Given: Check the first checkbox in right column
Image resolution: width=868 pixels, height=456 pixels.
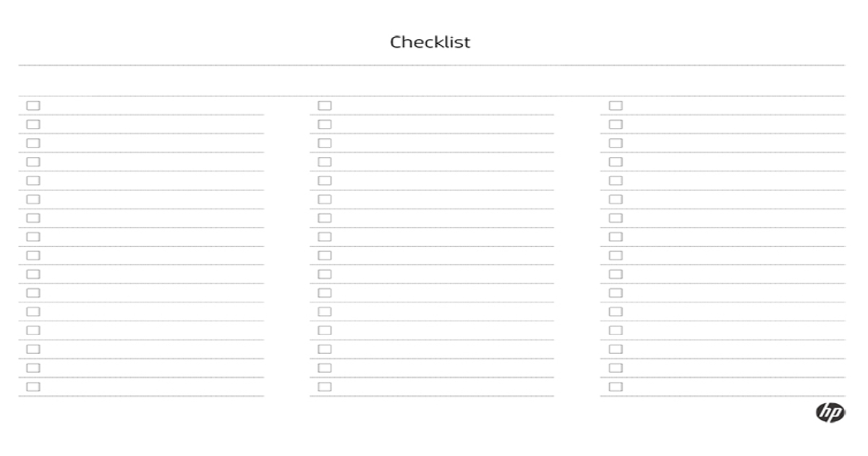Looking at the screenshot, I should click(x=616, y=106).
